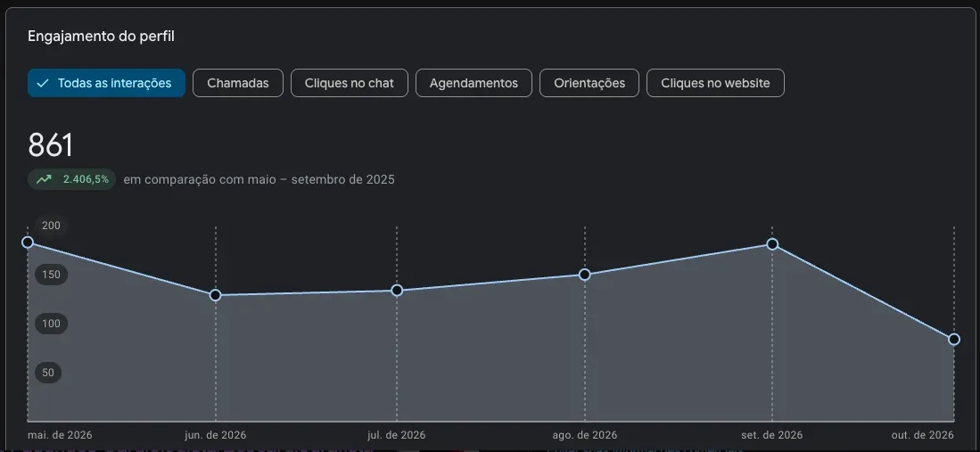Click the mai. de 2026 axis label
The image size is (980, 452).
[60, 435]
